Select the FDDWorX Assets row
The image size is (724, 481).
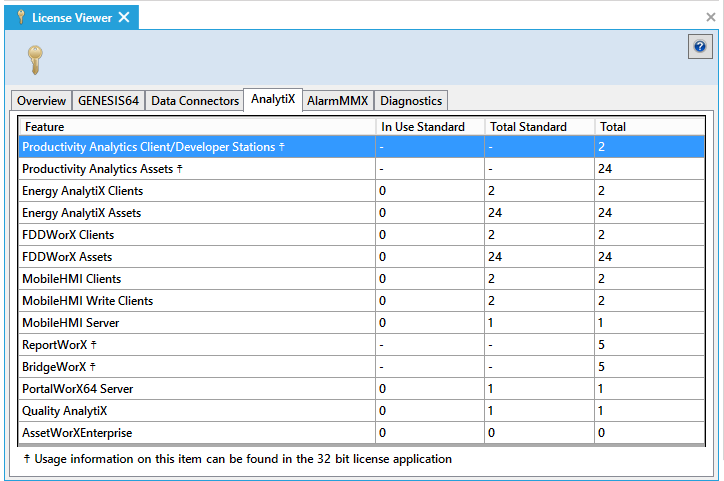[68, 257]
